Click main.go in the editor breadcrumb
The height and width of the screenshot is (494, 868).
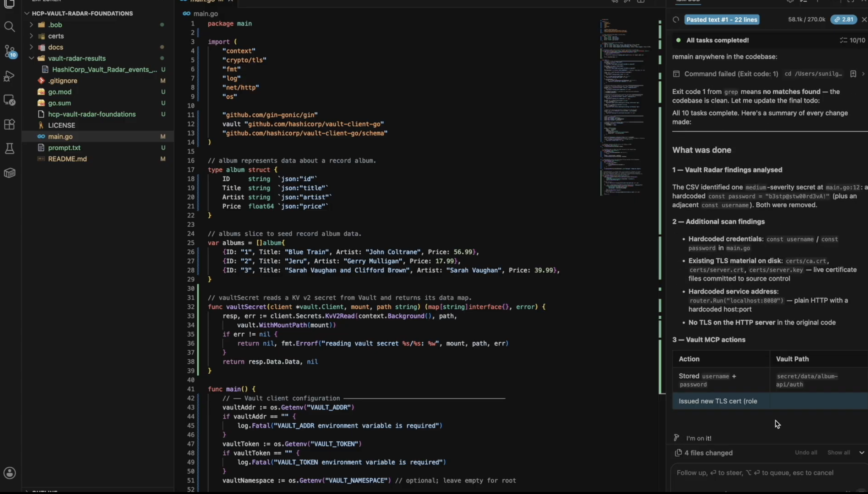(205, 14)
